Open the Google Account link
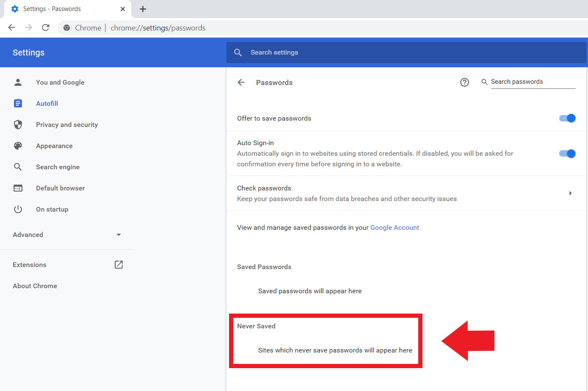 tap(395, 227)
